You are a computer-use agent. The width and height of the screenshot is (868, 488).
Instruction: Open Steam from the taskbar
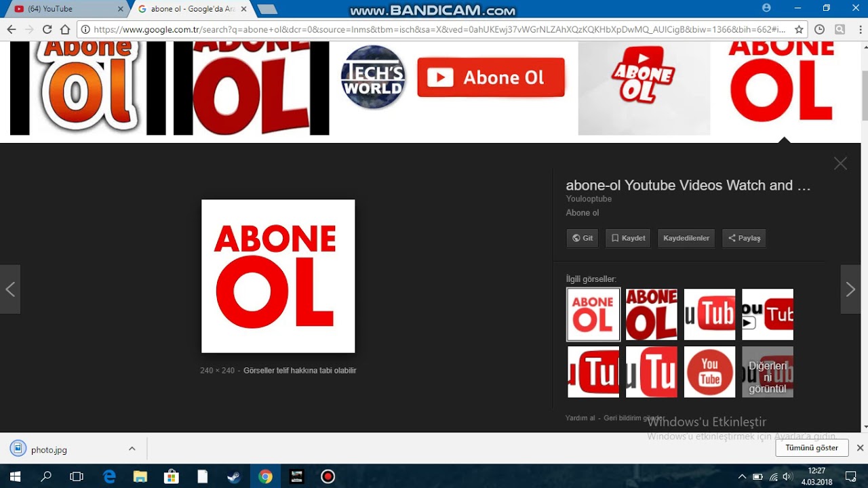[234, 476]
